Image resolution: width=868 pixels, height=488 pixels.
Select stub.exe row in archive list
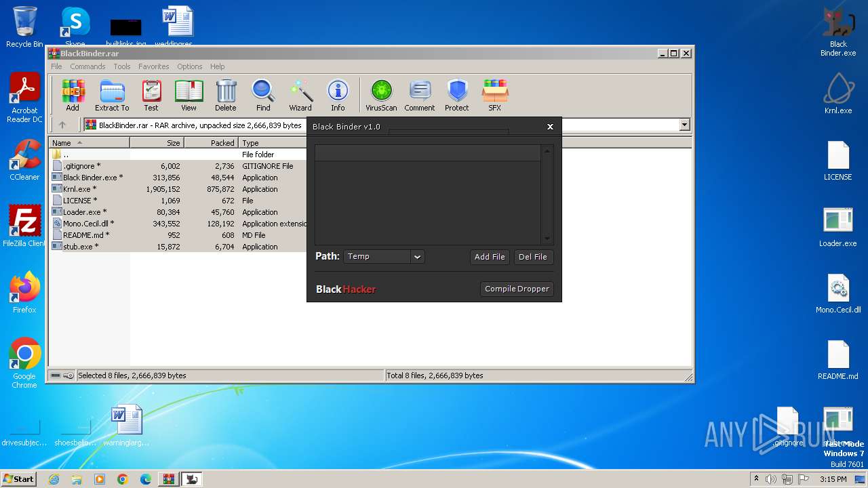[x=178, y=247]
